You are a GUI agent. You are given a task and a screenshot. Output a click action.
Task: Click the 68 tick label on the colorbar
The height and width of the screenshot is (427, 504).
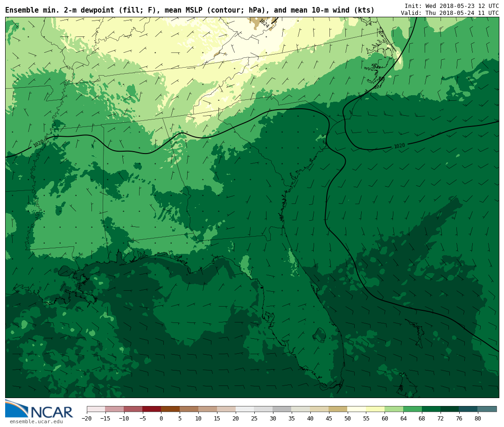(422, 418)
